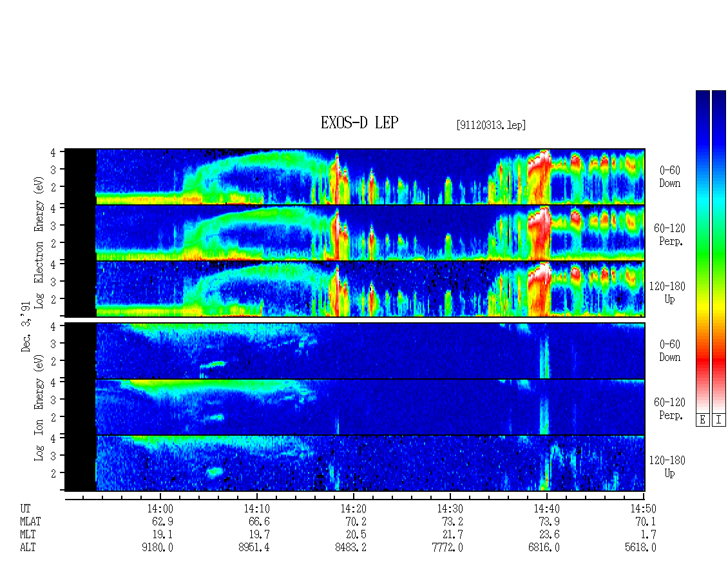
Task: Open the electron 120-180 Up spectrogram panel
Action: tap(355, 289)
